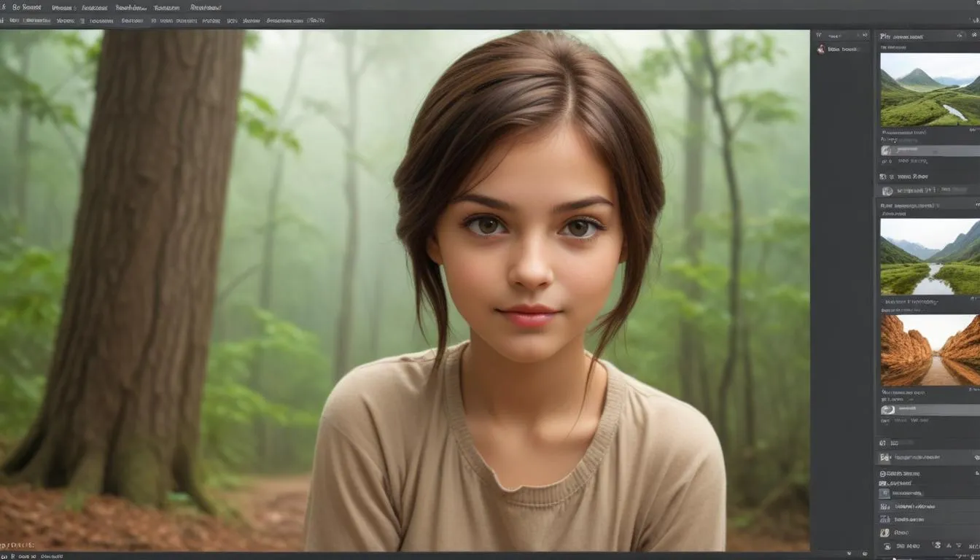The height and width of the screenshot is (560, 980).
Task: Click the circled-arrow icon in the lower list
Action: (884, 473)
